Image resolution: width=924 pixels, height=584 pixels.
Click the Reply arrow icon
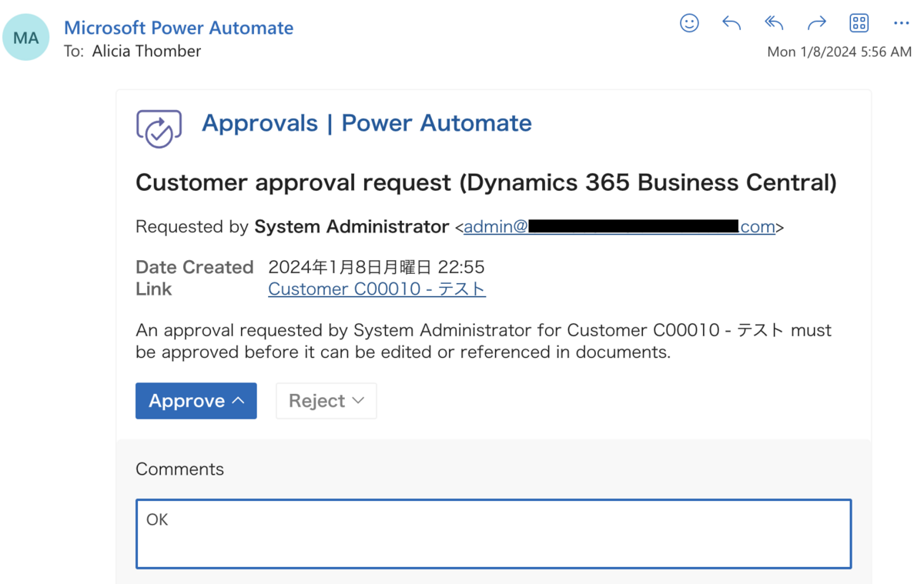tap(731, 23)
